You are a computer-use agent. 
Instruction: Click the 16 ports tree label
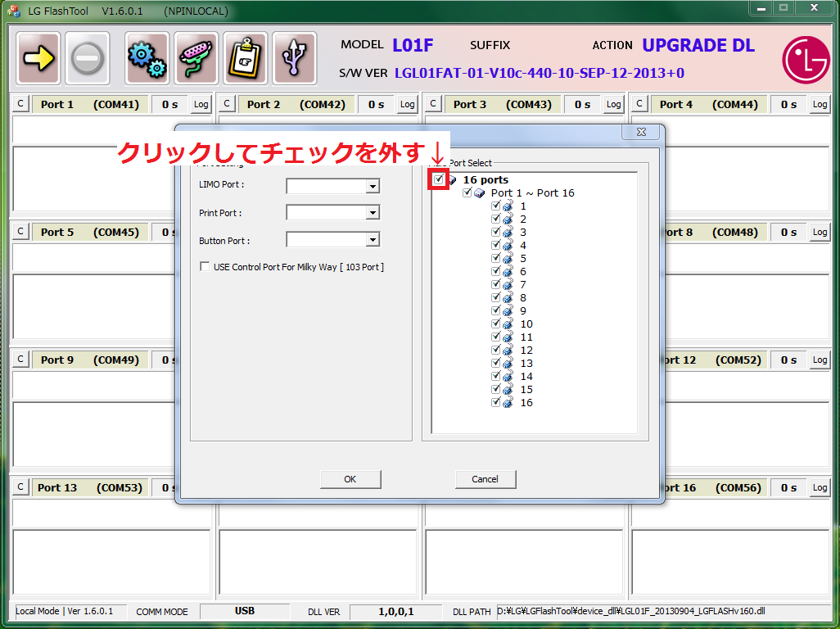(485, 180)
